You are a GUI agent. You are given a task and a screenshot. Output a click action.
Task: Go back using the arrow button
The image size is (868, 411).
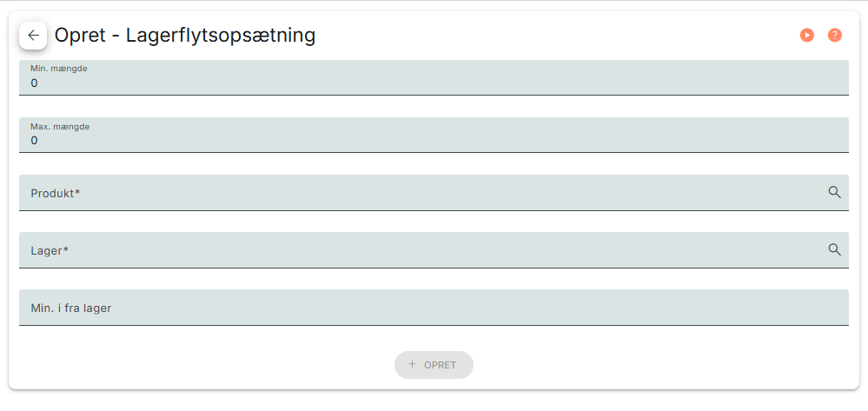coord(33,36)
